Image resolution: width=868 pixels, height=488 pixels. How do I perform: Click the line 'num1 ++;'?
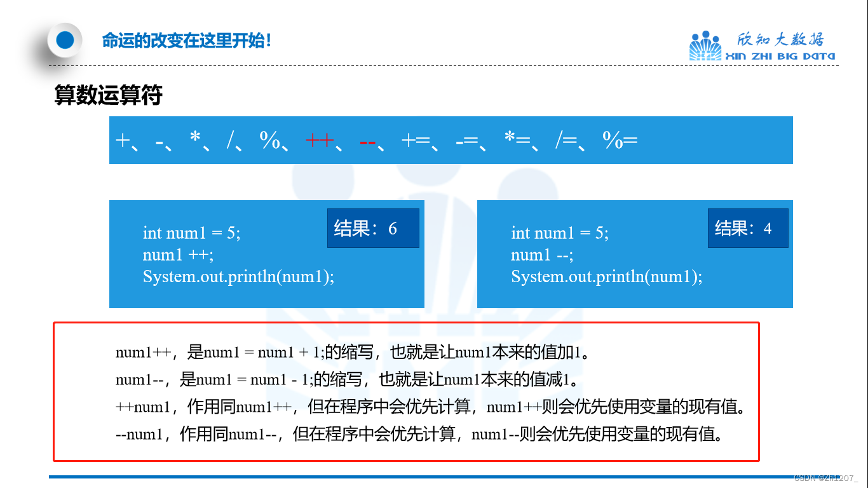[179, 255]
